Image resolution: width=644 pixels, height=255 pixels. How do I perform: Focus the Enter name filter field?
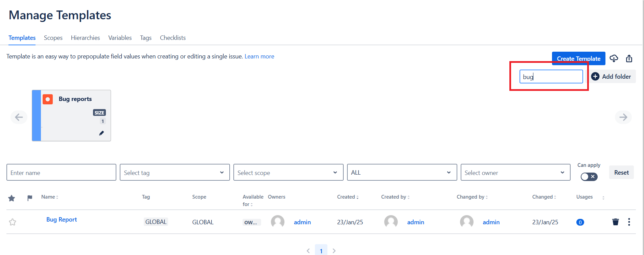[x=61, y=173]
